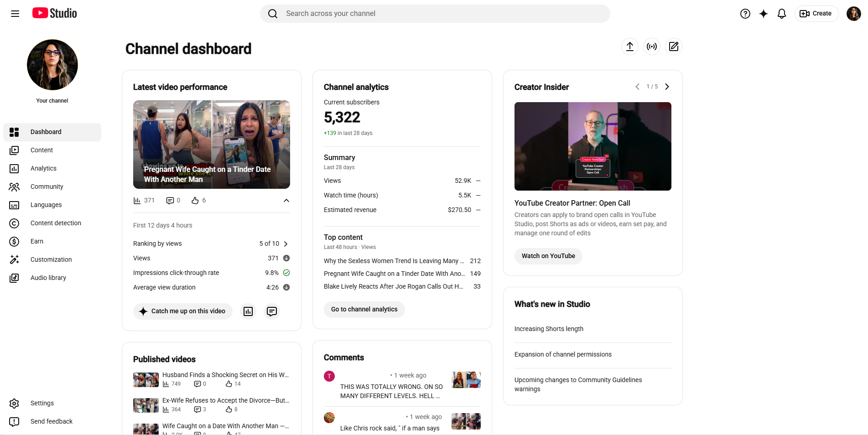The height and width of the screenshot is (435, 868).
Task: Click the Go live broadcast icon
Action: tap(652, 47)
